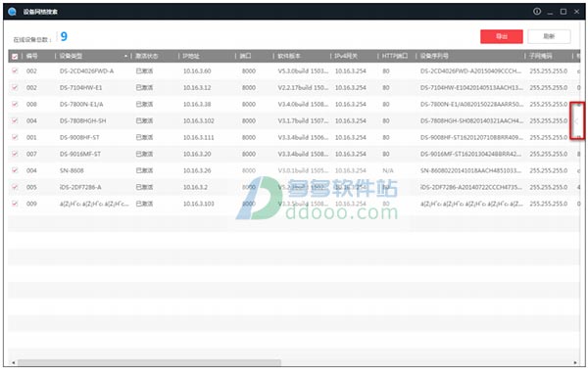The width and height of the screenshot is (588, 370).
Task: Click the SADP app logo in title bar
Action: [x=12, y=11]
